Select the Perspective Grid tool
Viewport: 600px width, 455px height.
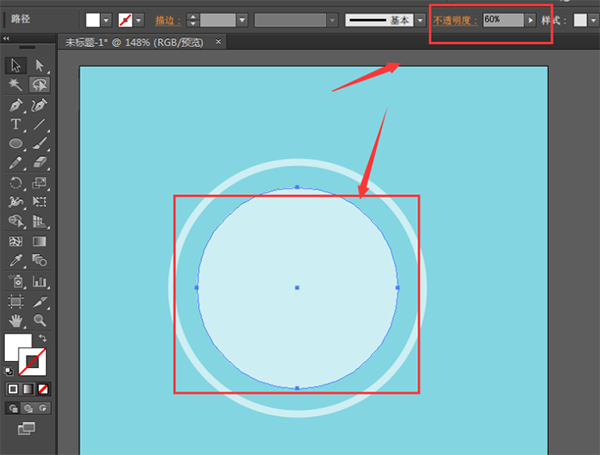39,221
